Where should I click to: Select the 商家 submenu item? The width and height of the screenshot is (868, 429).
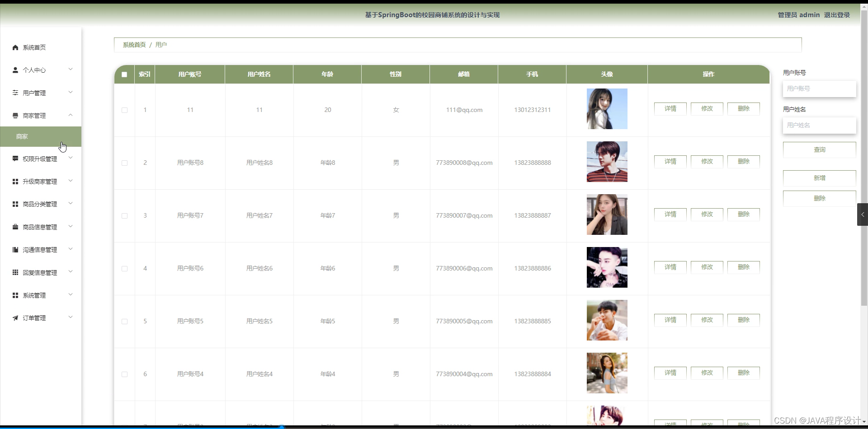pyautogui.click(x=41, y=136)
